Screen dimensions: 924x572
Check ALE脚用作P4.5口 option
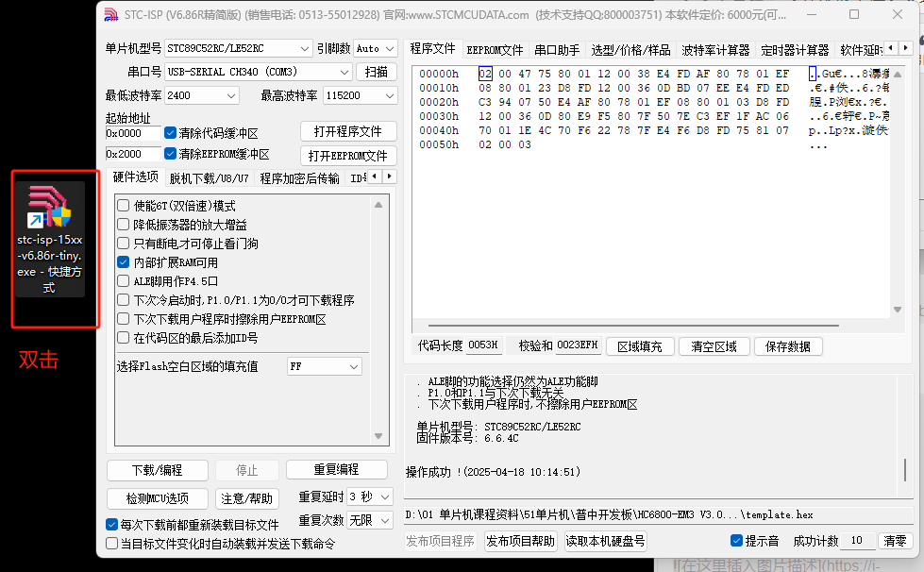[121, 280]
